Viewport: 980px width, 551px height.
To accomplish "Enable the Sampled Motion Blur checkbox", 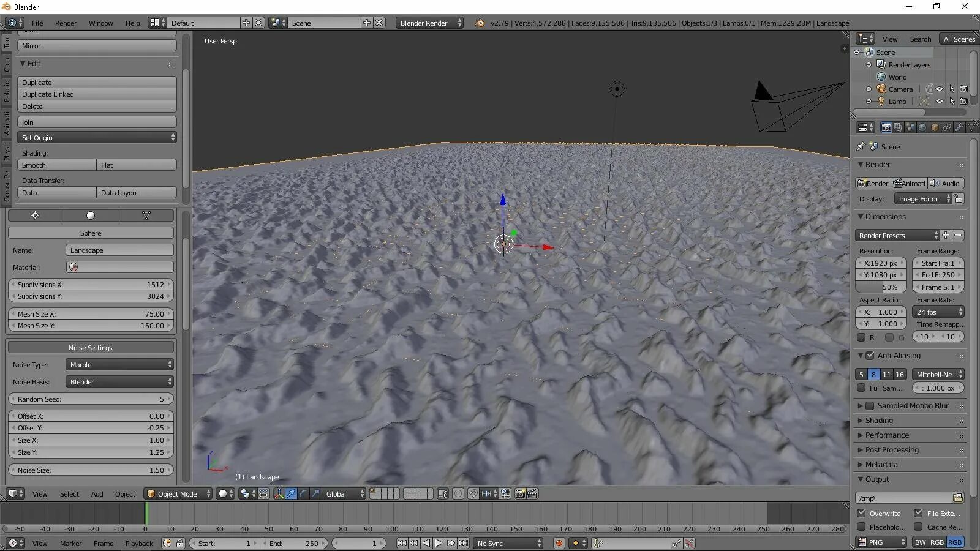I will tap(870, 405).
